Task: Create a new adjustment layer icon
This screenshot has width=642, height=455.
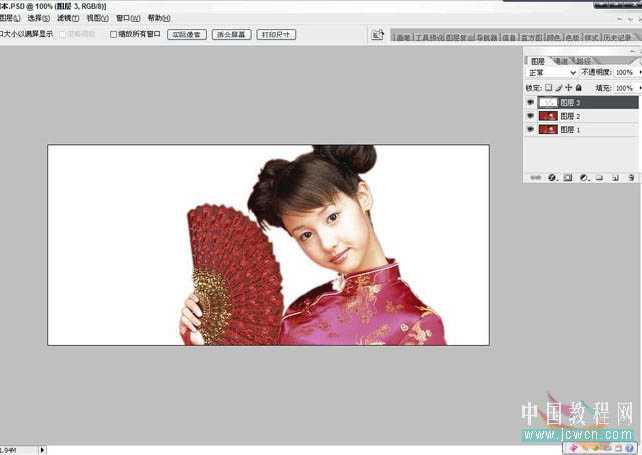Action: (x=584, y=178)
